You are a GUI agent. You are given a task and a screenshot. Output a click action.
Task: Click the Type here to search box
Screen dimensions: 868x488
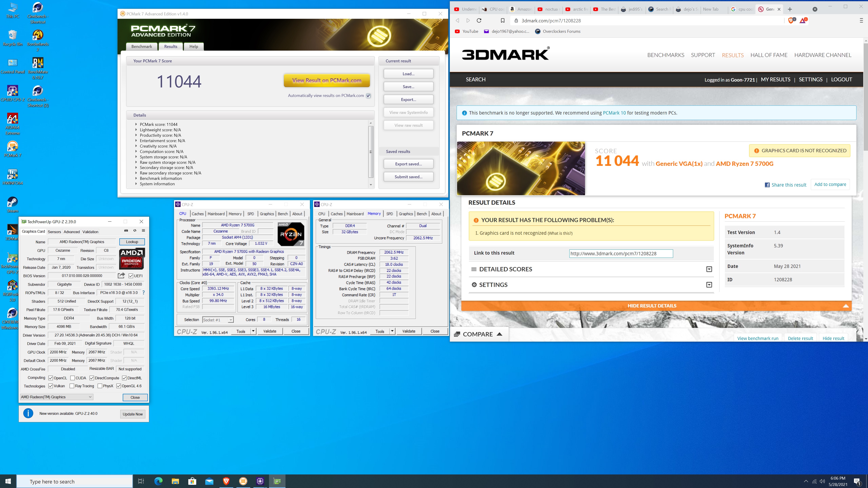pyautogui.click(x=75, y=481)
